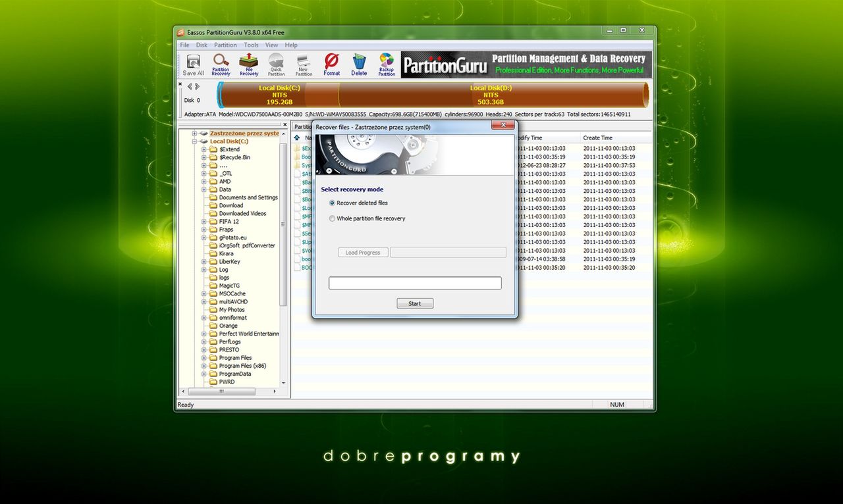The height and width of the screenshot is (504, 843).
Task: Click the field next to Load Progress
Action: 449,253
